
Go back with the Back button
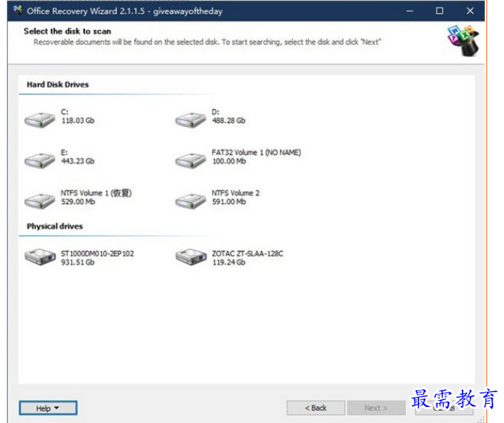pyautogui.click(x=316, y=408)
